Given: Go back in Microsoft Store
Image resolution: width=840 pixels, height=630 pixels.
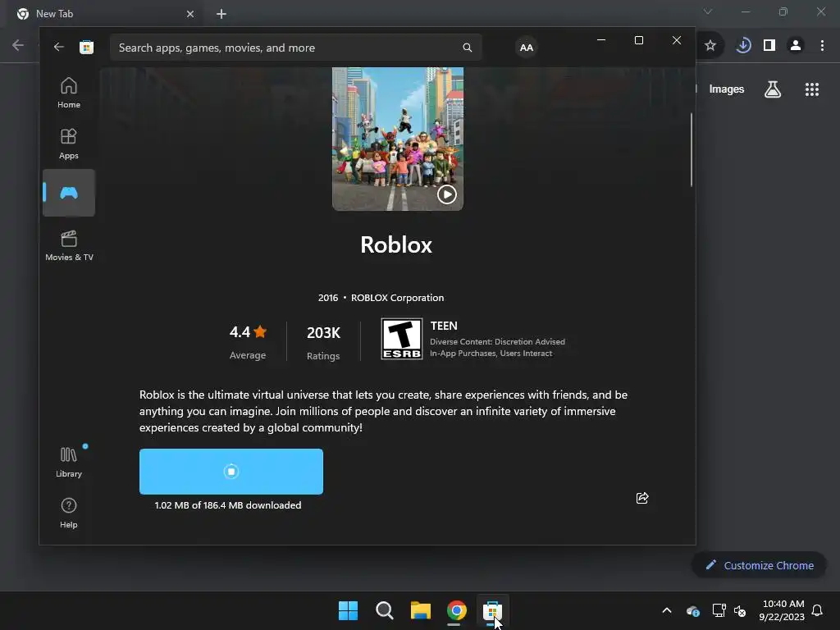Looking at the screenshot, I should pos(59,47).
